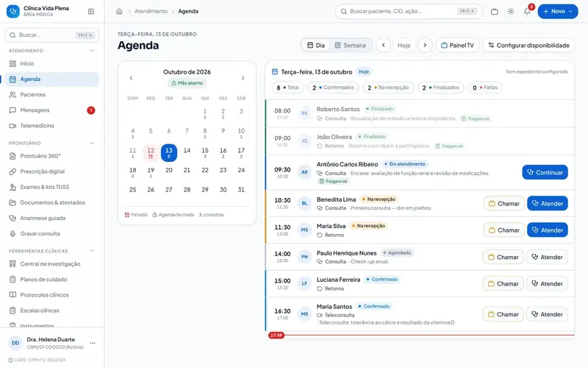Open Prescrição digital in sidebar
This screenshot has height=368, width=588.
51,171
